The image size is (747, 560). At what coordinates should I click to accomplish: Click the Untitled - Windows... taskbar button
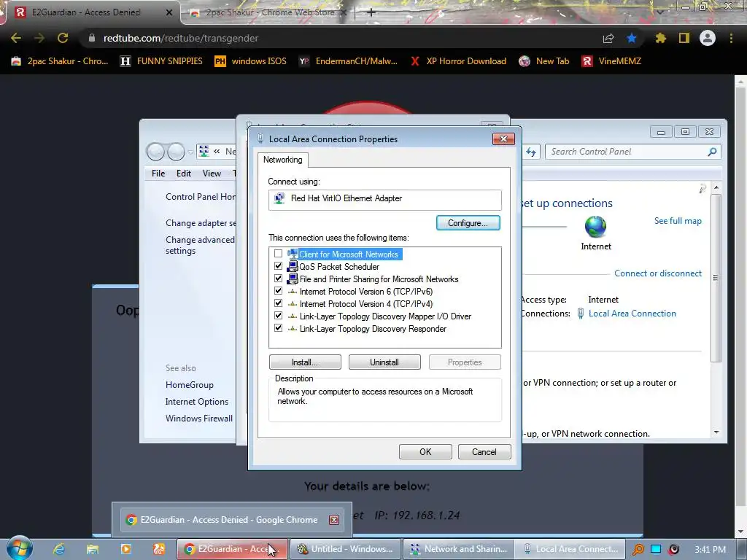pos(346,549)
